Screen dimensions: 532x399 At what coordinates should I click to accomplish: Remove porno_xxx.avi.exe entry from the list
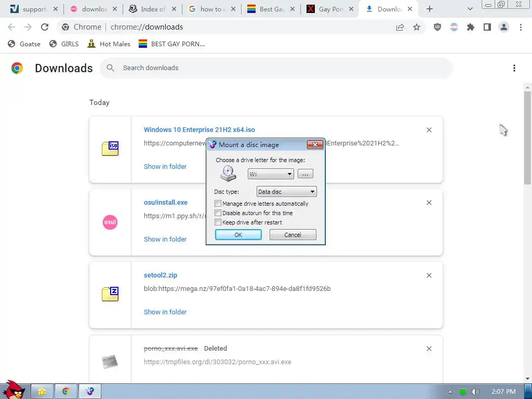(x=429, y=349)
